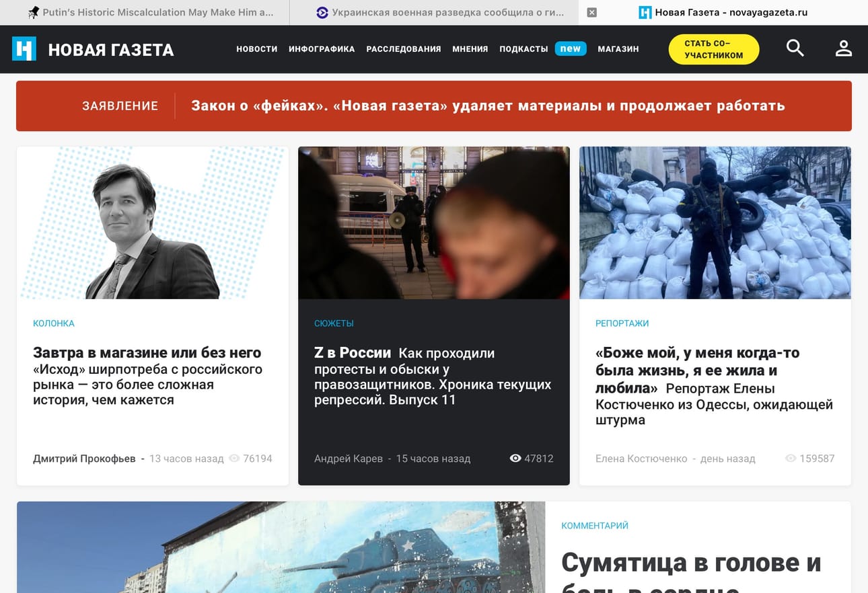Click the Novaya Gazeta logo icon
The width and height of the screenshot is (868, 593).
click(24, 49)
